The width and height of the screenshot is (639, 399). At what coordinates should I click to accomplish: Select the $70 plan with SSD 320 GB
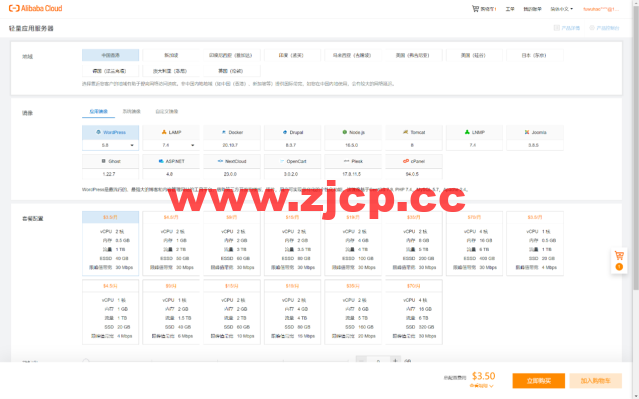click(x=414, y=312)
